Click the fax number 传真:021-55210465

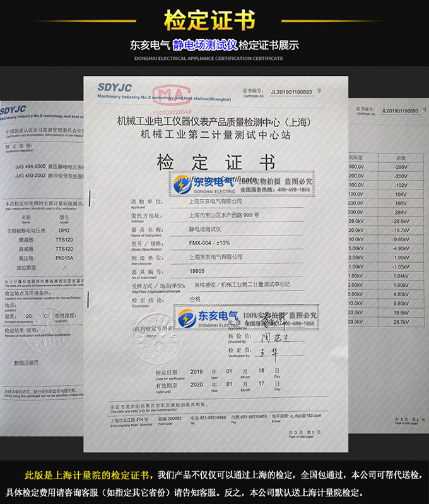[x=249, y=417]
